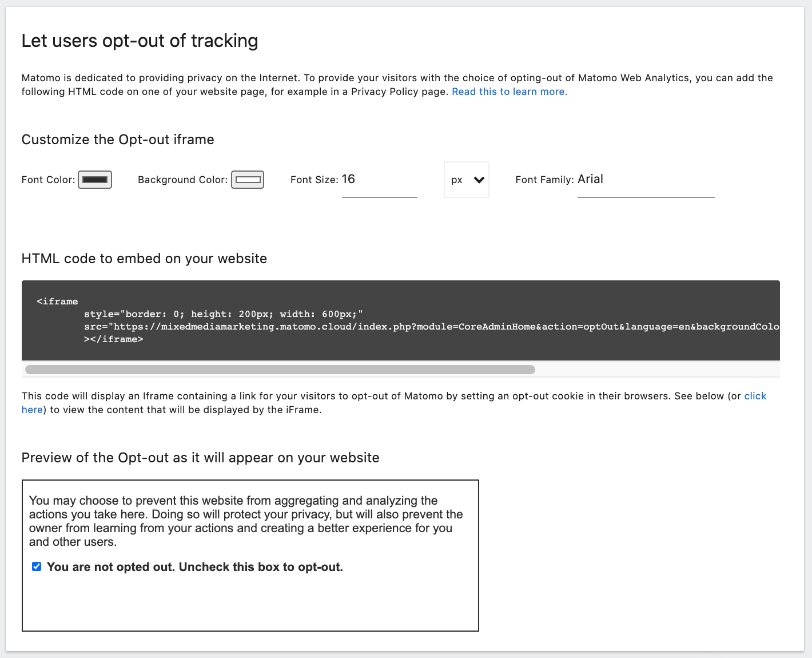
Task: Click the "HTML code to embed" heading
Action: pos(144,259)
